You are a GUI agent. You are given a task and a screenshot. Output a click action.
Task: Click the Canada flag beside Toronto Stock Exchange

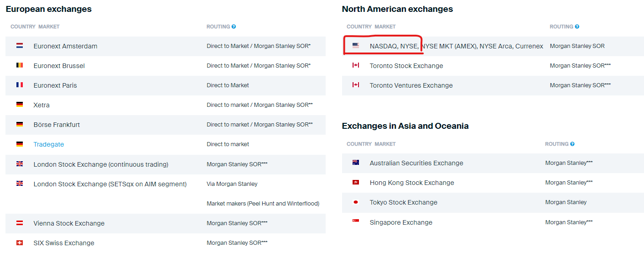(356, 65)
